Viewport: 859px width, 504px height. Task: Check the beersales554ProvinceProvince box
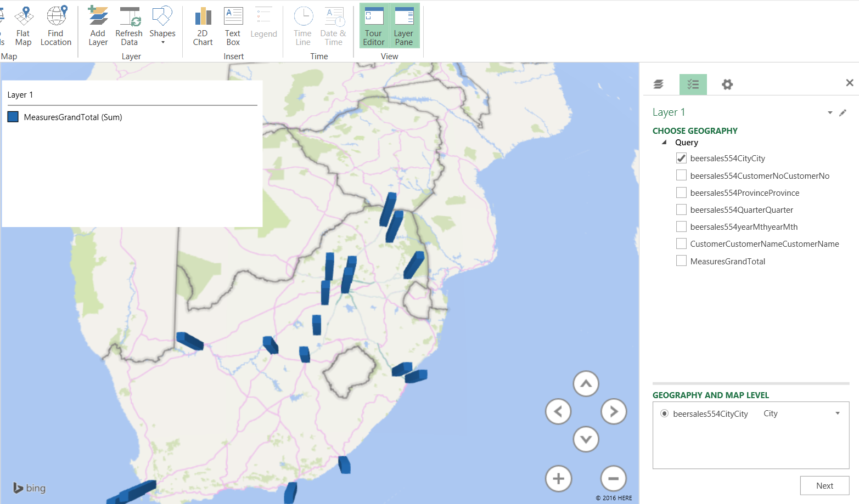click(x=681, y=193)
